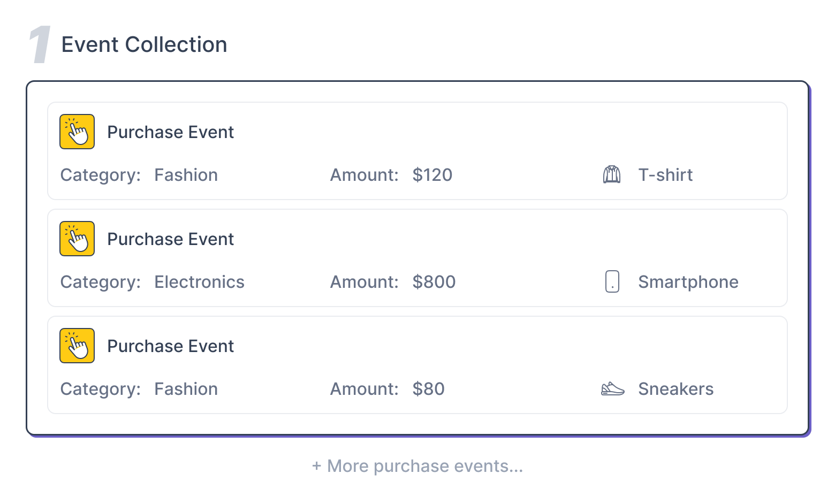Image resolution: width=835 pixels, height=504 pixels.
Task: Click the large step number 1 graphic
Action: coord(40,45)
